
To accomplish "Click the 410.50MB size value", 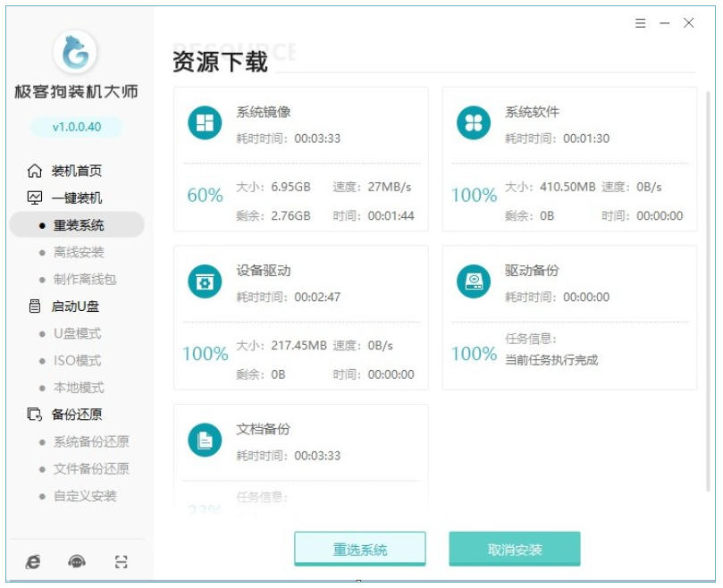I will pos(567,187).
